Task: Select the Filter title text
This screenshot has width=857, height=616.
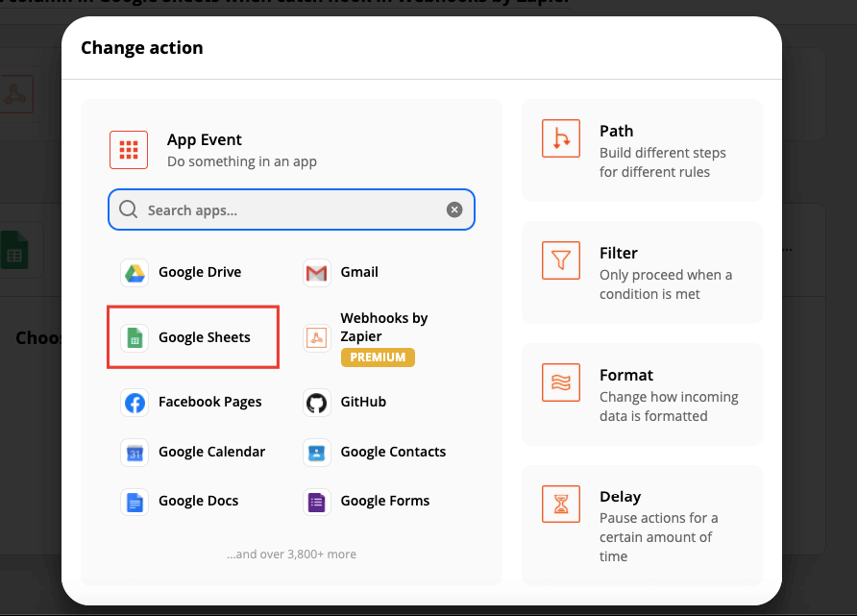Action: pos(618,253)
